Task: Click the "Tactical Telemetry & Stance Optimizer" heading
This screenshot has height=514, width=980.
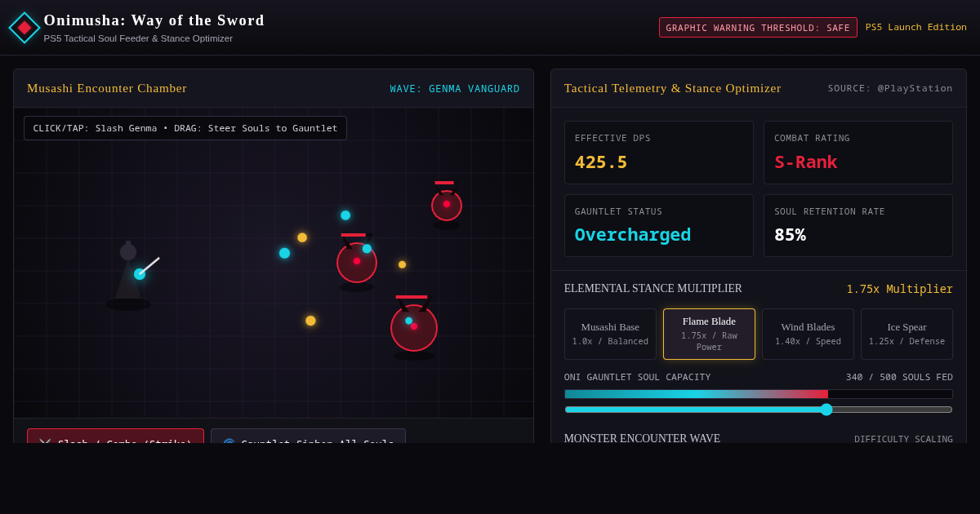Action: [673, 88]
